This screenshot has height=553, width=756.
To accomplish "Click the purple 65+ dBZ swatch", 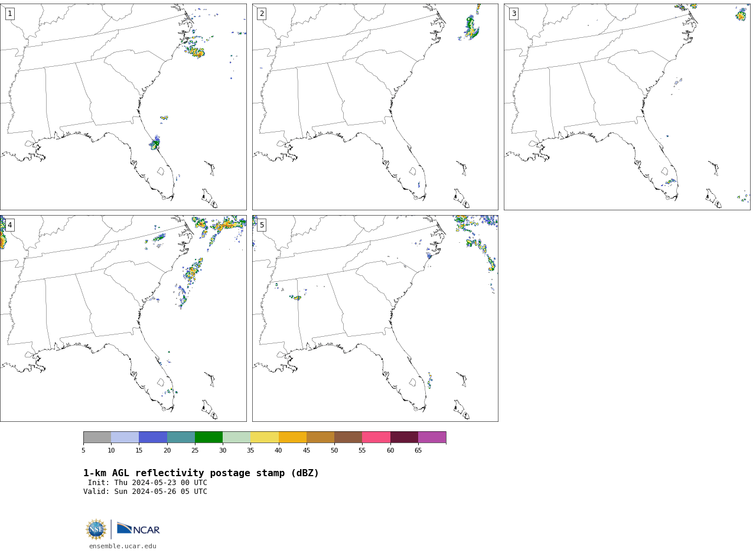I will click(432, 437).
